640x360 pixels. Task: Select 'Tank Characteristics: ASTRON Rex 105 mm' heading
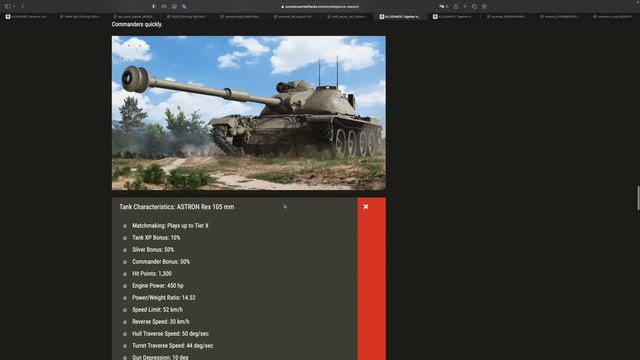[x=177, y=207]
